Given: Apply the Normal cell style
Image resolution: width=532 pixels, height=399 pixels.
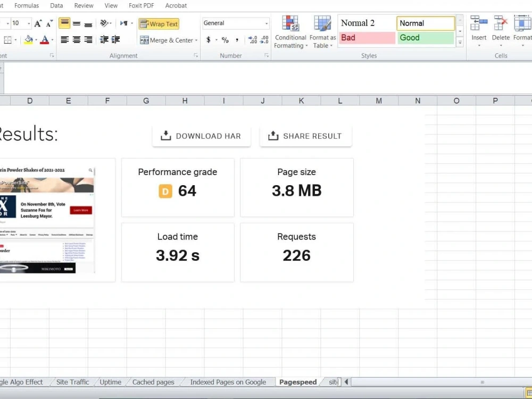Looking at the screenshot, I should click(x=426, y=23).
